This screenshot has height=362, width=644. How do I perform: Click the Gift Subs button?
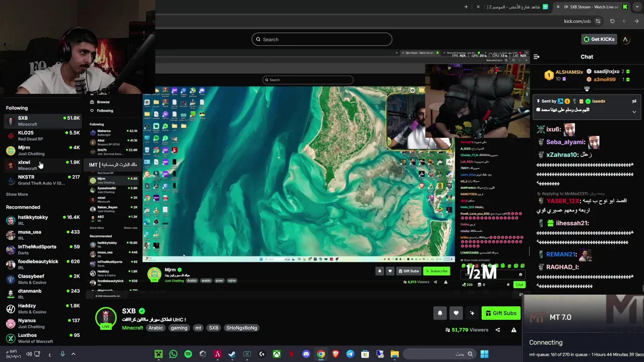click(x=501, y=313)
